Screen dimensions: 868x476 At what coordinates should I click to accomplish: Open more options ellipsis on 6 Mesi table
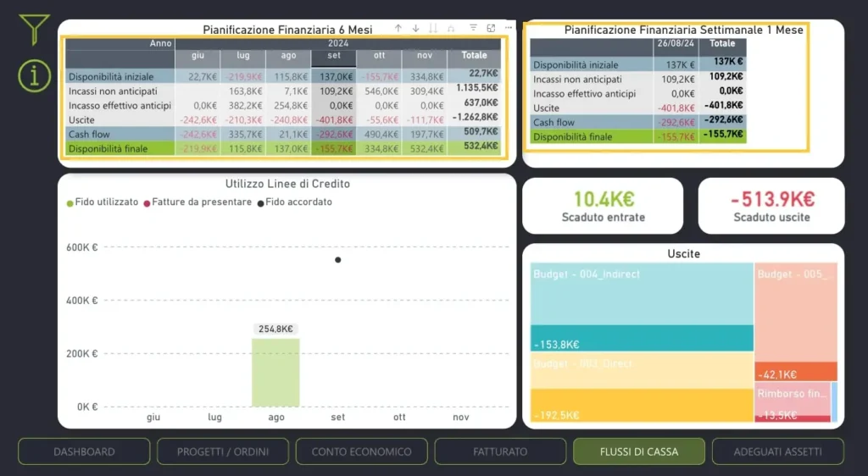[509, 28]
